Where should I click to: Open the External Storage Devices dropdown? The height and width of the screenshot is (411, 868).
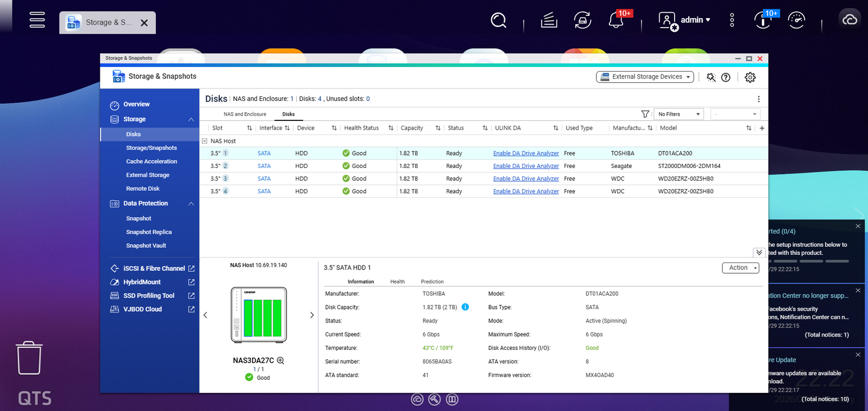[645, 77]
